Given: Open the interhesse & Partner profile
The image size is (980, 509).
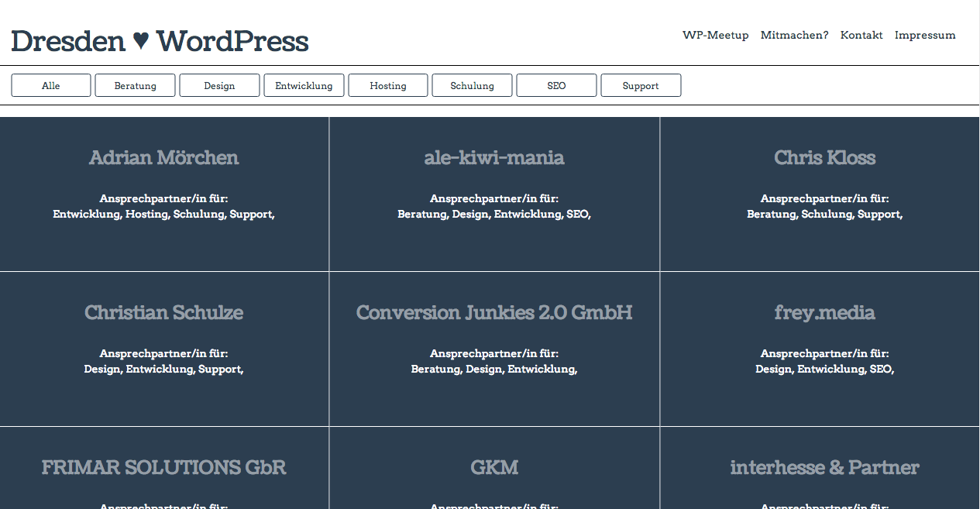Looking at the screenshot, I should (824, 467).
